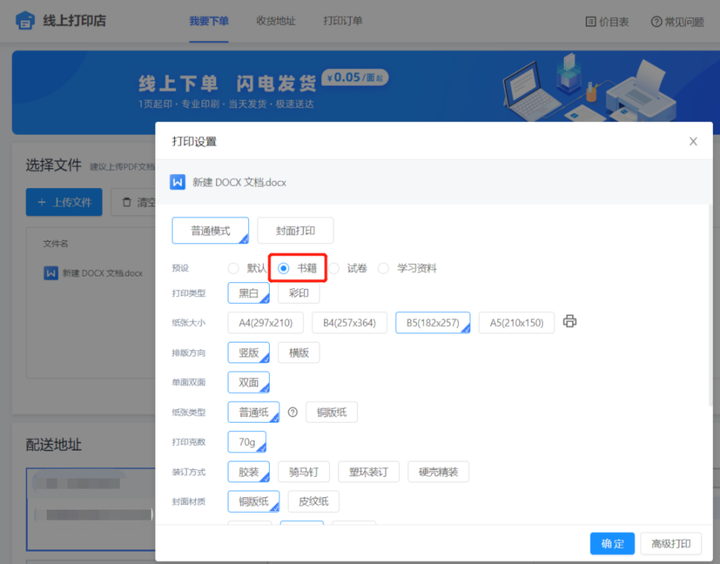Switch to the 打印订单 tab
Screen dimensions: 720x564
(x=343, y=21)
